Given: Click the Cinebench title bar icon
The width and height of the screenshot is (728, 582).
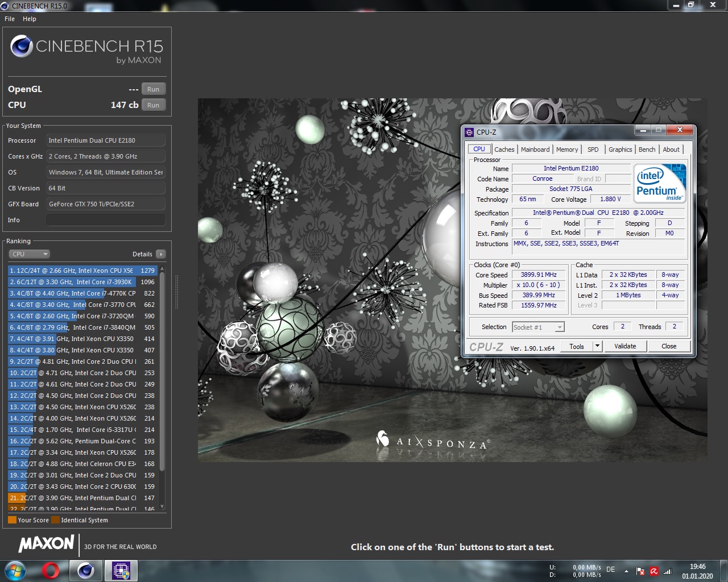Looking at the screenshot, I should [x=5, y=6].
